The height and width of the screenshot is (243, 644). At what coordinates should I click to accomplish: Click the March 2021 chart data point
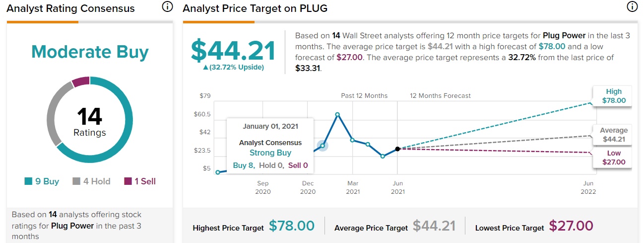pyautogui.click(x=352, y=140)
